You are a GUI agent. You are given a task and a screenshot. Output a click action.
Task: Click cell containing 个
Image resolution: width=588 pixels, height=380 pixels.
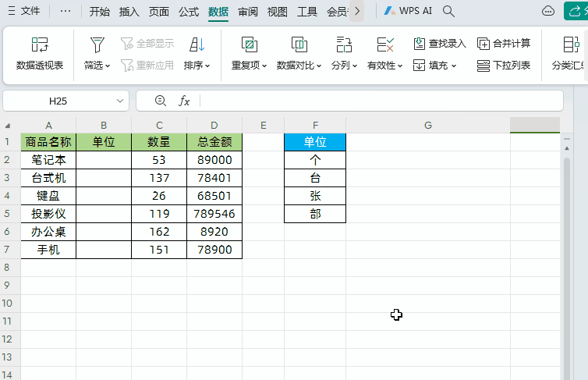[315, 160]
